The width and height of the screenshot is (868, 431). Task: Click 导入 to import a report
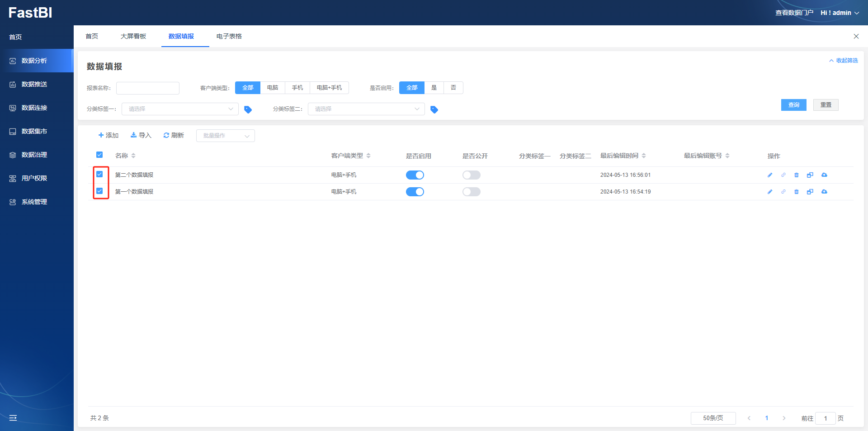click(x=141, y=135)
